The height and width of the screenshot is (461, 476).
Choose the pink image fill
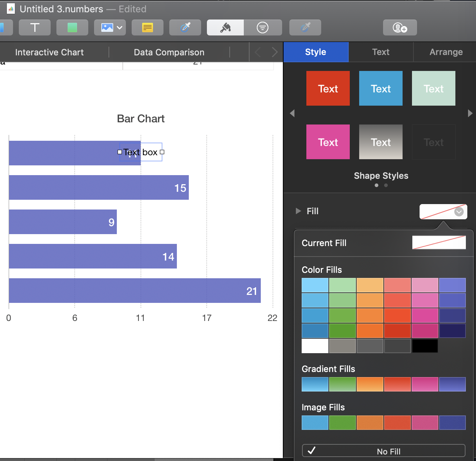425,423
